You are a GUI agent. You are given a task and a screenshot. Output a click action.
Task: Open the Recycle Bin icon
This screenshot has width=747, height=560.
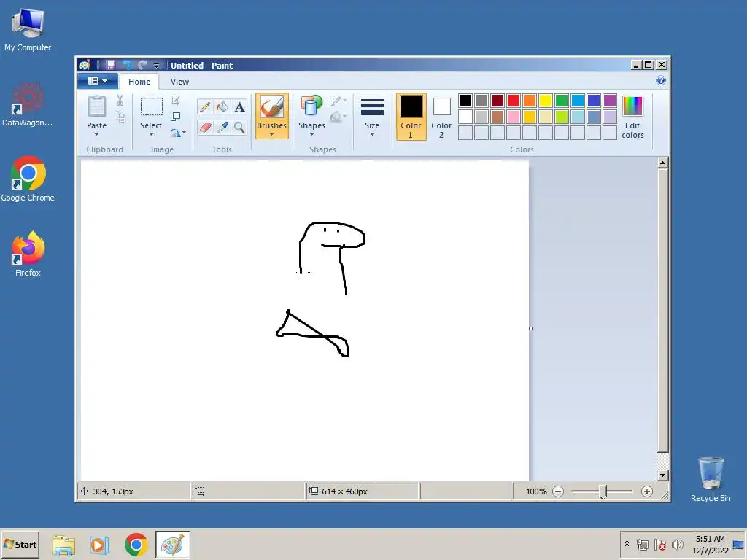pyautogui.click(x=711, y=480)
